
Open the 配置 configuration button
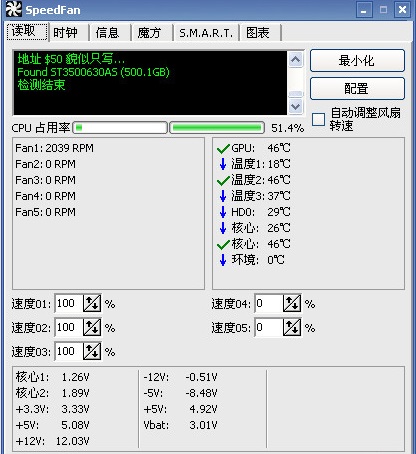pyautogui.click(x=357, y=89)
